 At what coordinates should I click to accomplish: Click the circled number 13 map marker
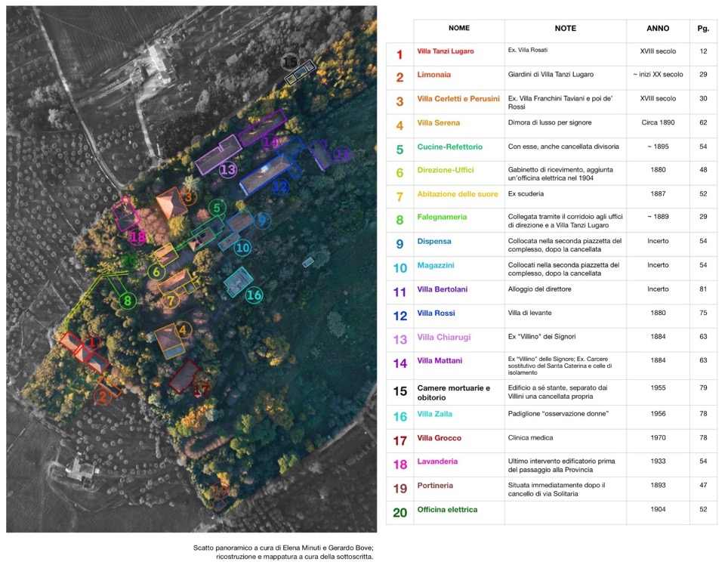pyautogui.click(x=228, y=169)
